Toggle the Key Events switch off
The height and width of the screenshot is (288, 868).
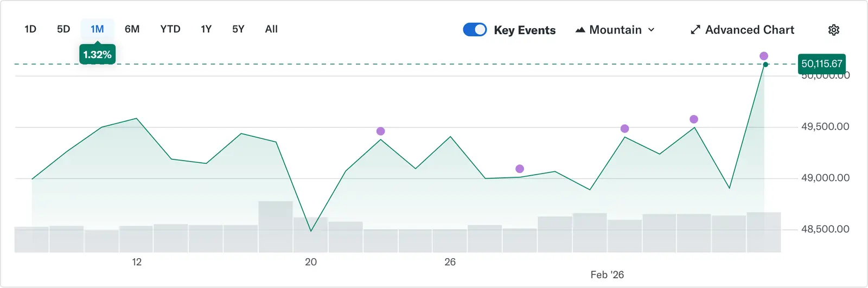[475, 30]
